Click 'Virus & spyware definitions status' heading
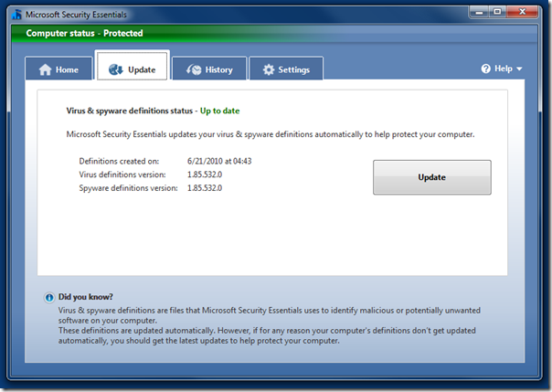Image resolution: width=552 pixels, height=392 pixels. pos(130,111)
